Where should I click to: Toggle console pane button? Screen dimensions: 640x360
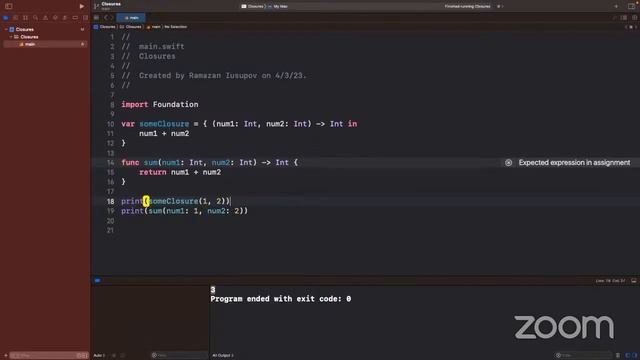pyautogui.click(x=634, y=356)
